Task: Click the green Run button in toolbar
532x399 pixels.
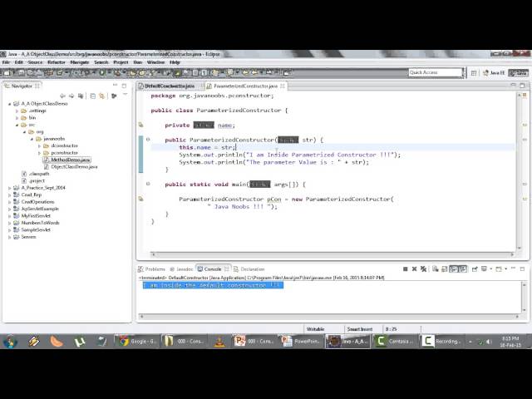Action: click(102, 72)
